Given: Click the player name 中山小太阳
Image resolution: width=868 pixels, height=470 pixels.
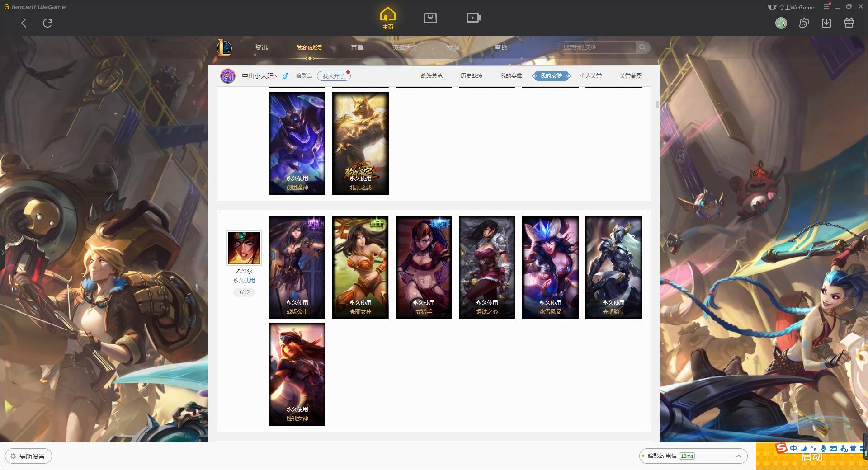Looking at the screenshot, I should [x=259, y=76].
